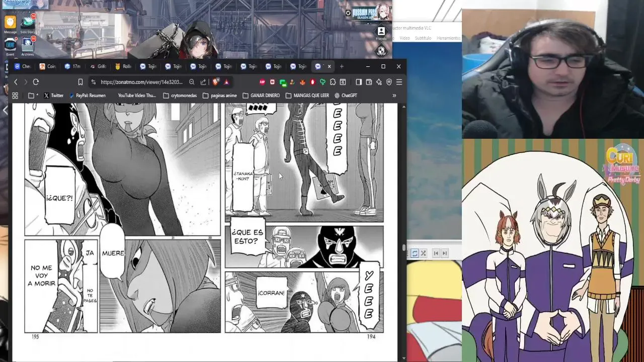644x362 pixels.
Task: Switch to the 'Che...' first tab
Action: (x=23, y=66)
